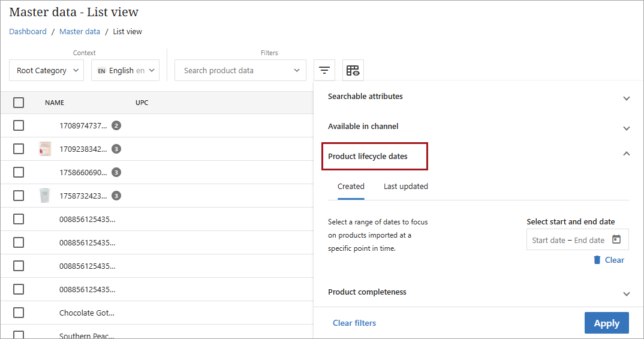The height and width of the screenshot is (339, 644).
Task: Click product thumbnail in 1709238342 row
Action: [x=45, y=149]
